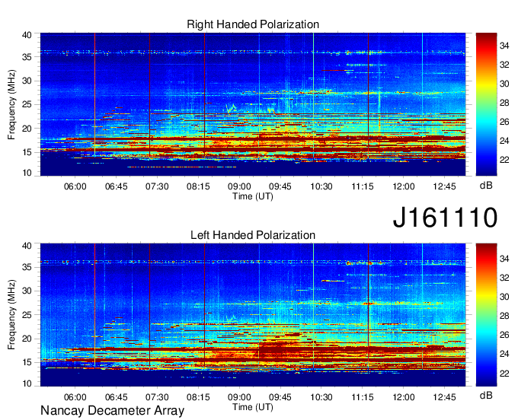Click the 20 MHz tick on lower plot
This screenshot has width=518, height=420.
pyautogui.click(x=27, y=339)
